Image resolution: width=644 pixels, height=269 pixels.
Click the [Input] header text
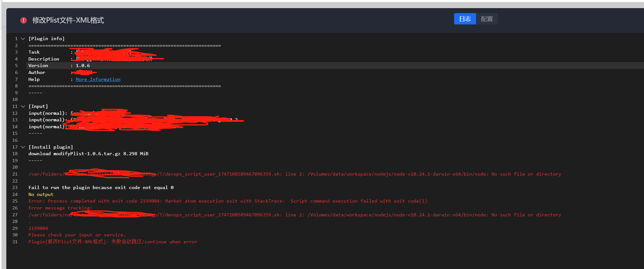(38, 106)
